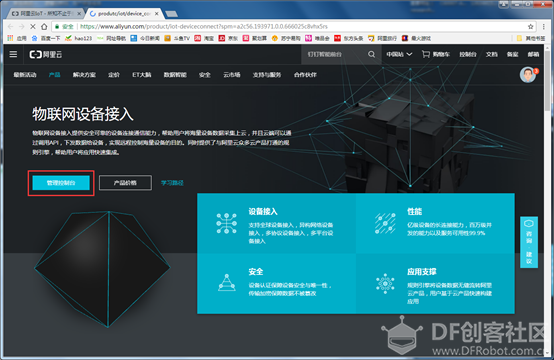Open the 其他书签 bookmarks folder
The image size is (554, 360).
coord(531,38)
